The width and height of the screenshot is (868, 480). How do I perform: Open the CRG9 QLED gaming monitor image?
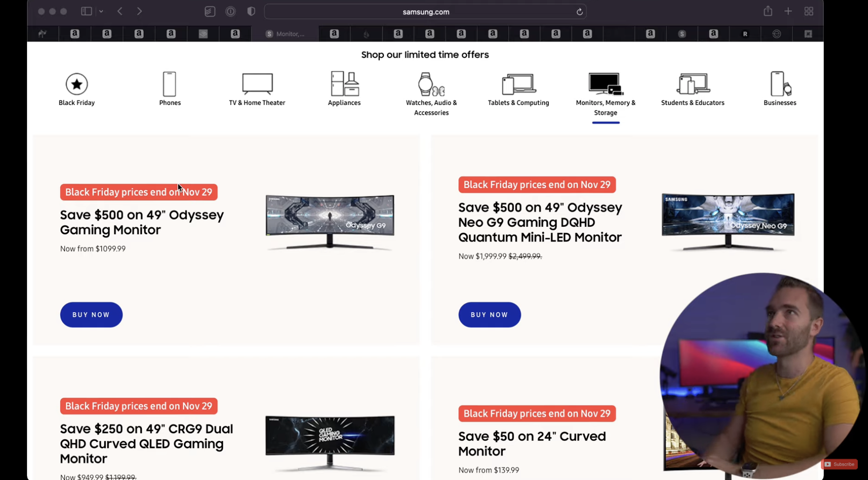pos(330,443)
